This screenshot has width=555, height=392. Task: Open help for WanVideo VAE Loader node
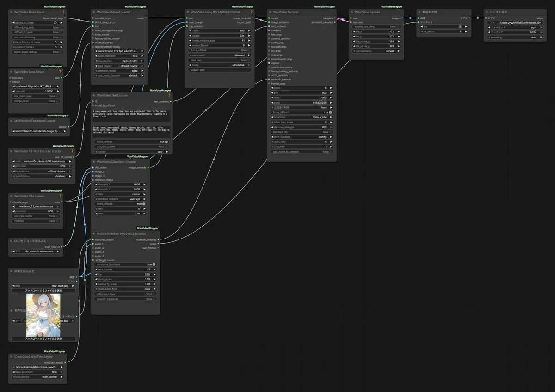pyautogui.click(x=60, y=196)
